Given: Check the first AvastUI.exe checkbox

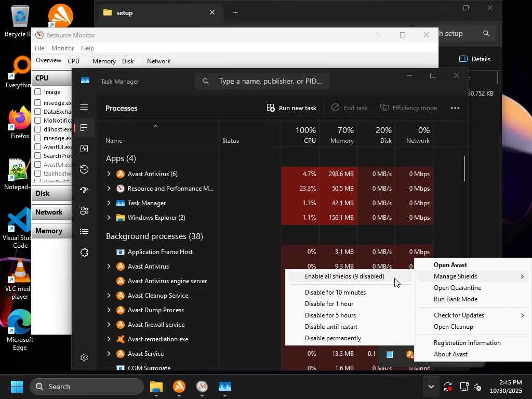Looking at the screenshot, I should pyautogui.click(x=37, y=147).
